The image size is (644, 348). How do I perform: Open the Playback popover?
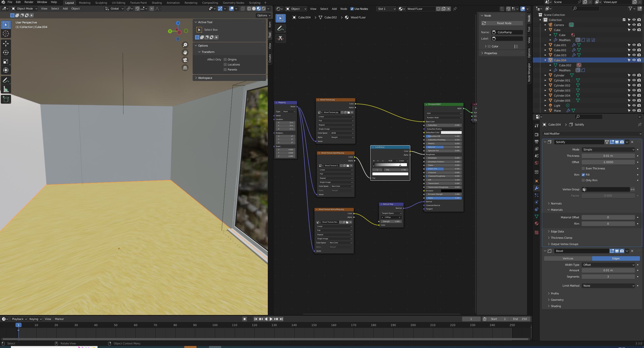19,319
